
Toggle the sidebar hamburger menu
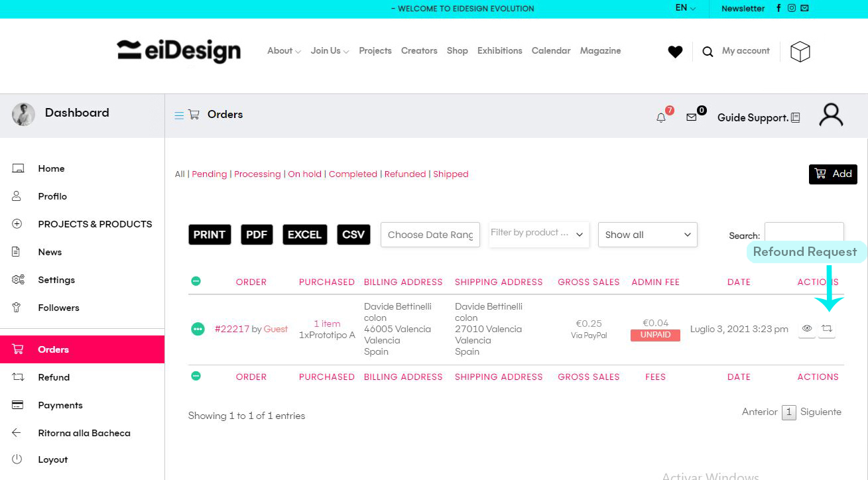click(x=179, y=115)
